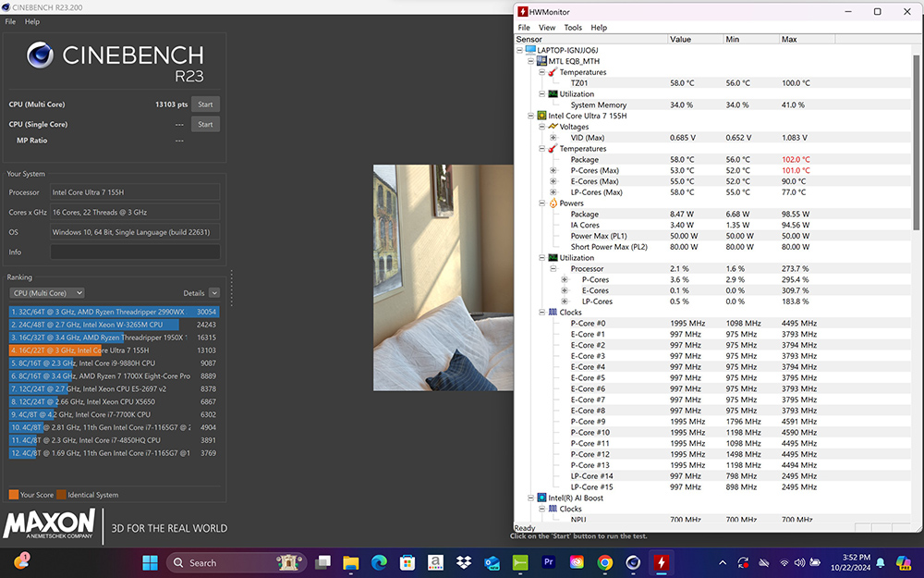Click the Max column header
This screenshot has width=924, height=578.
tap(807, 39)
